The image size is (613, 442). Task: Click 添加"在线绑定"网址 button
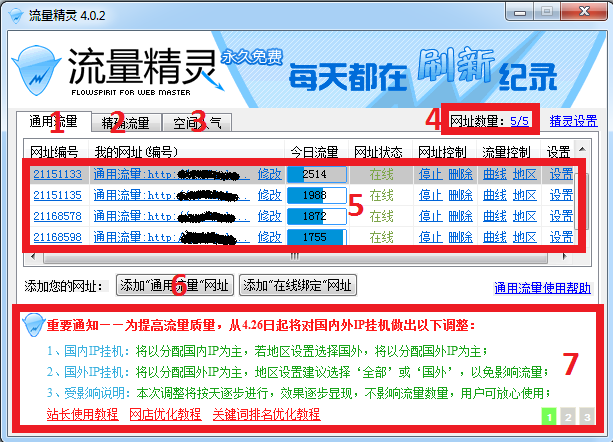[x=297, y=286]
